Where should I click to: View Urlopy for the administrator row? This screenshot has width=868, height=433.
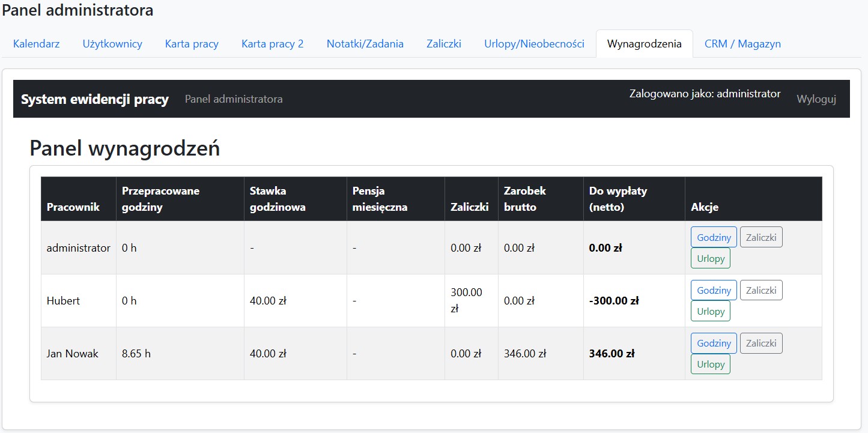click(711, 259)
